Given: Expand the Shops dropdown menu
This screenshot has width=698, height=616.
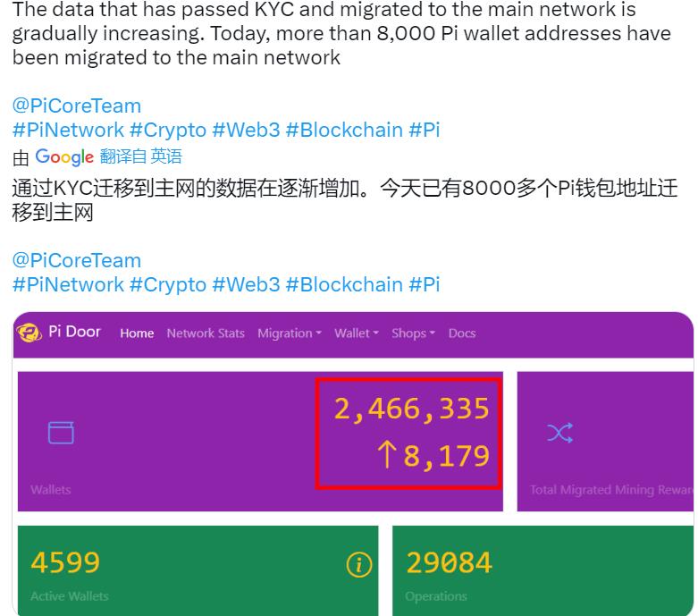Looking at the screenshot, I should (x=413, y=333).
